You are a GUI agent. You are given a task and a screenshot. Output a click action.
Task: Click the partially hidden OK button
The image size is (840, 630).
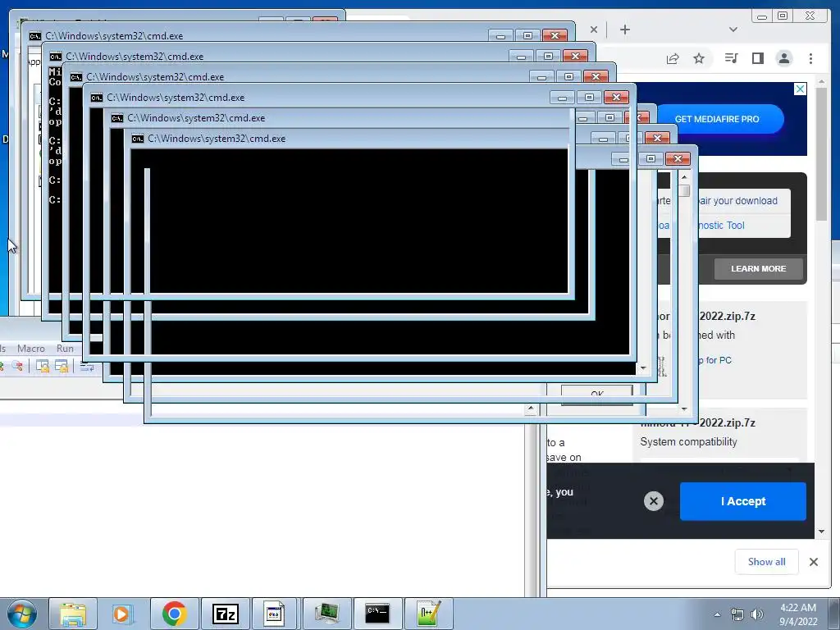597,394
